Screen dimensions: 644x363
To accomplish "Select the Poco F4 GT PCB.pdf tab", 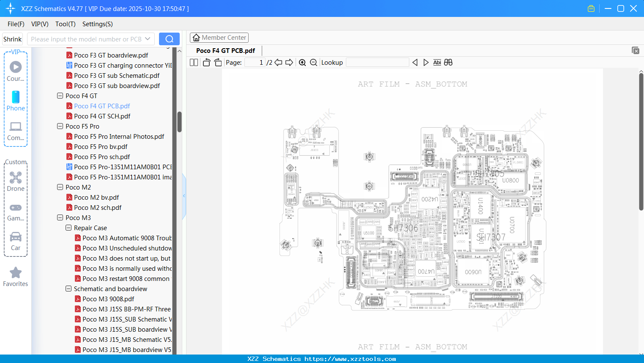I will click(x=226, y=51).
